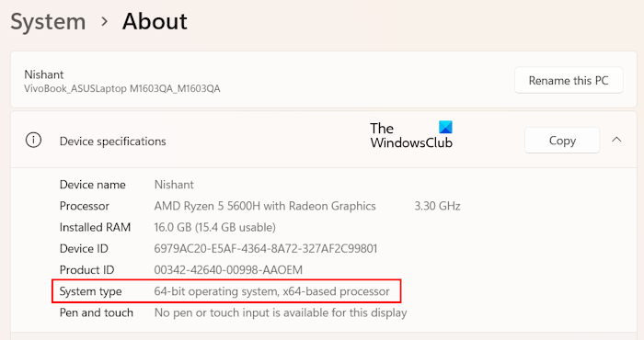Click the Device specifications header label
The image size is (644, 340).
pyautogui.click(x=112, y=142)
